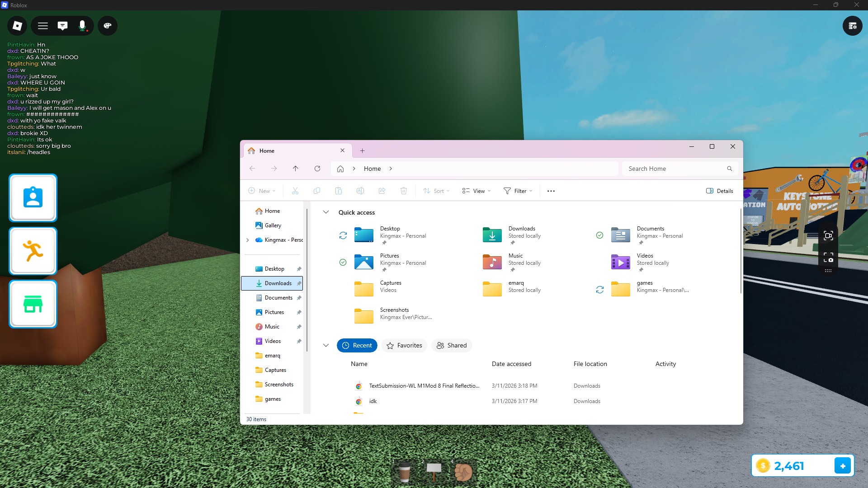Open Gallery in the navigation pane

click(272, 225)
